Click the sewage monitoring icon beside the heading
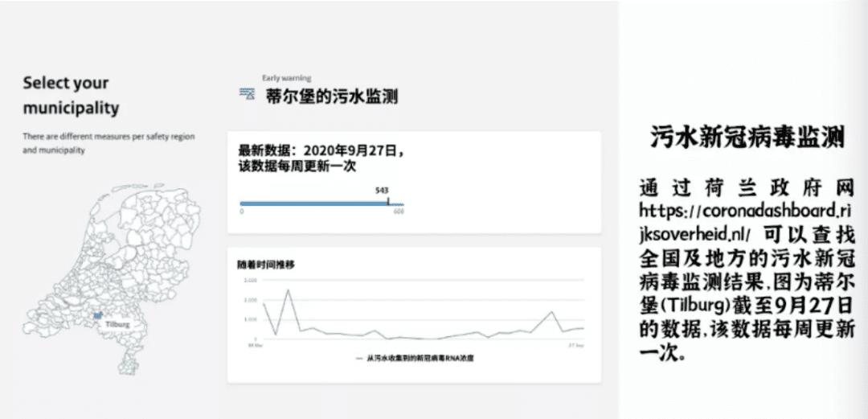Image resolution: width=868 pixels, height=419 pixels. click(x=247, y=95)
